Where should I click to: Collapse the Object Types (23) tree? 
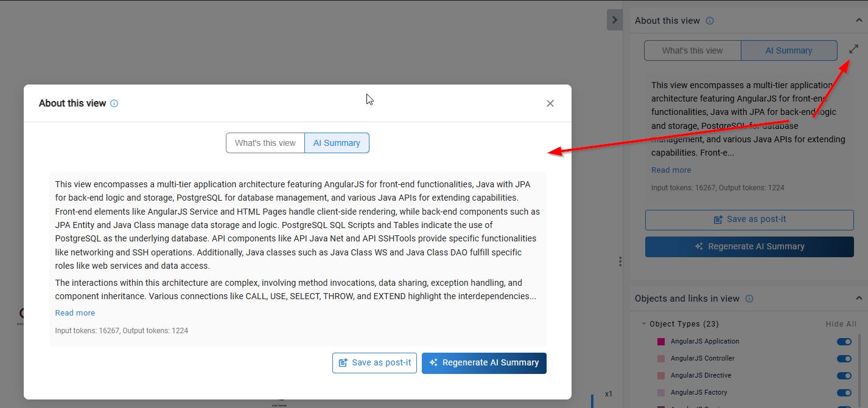(643, 324)
